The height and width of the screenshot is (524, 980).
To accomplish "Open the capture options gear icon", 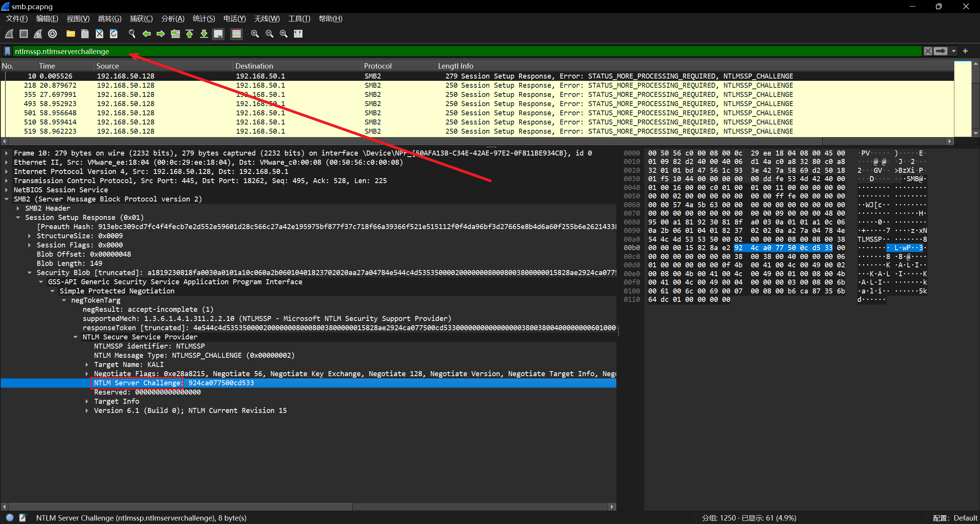I will tap(52, 34).
